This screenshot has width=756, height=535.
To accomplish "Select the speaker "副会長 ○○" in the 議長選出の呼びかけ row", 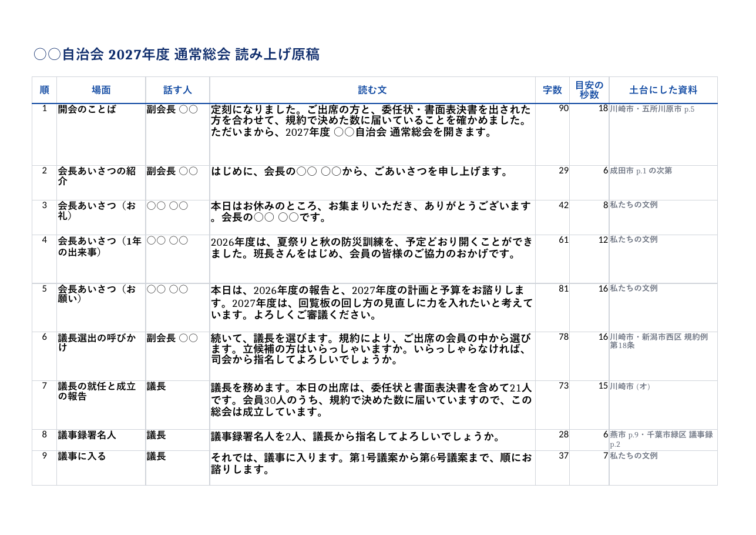I will (x=172, y=337).
